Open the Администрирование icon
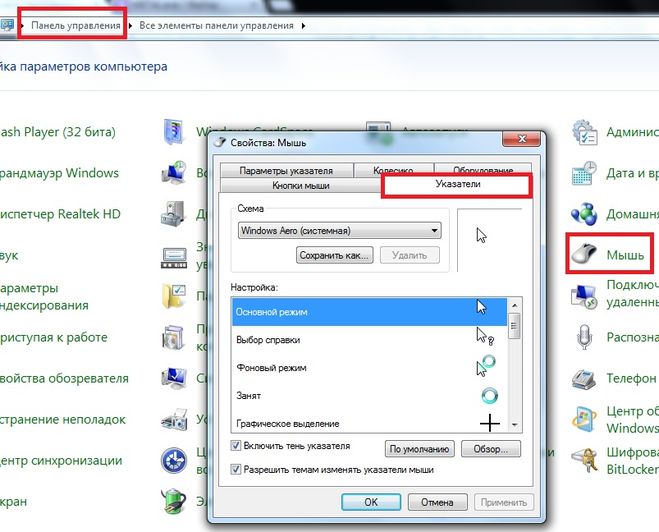The height and width of the screenshot is (532, 659). click(584, 132)
